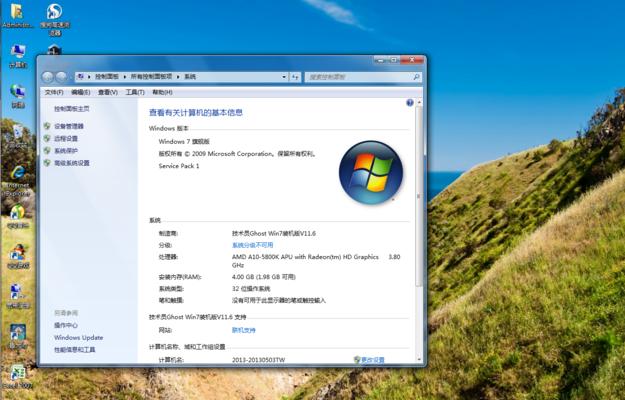625x400 pixels.
Task: Select the penguin QQ desktop shortcut
Action: coord(18,256)
